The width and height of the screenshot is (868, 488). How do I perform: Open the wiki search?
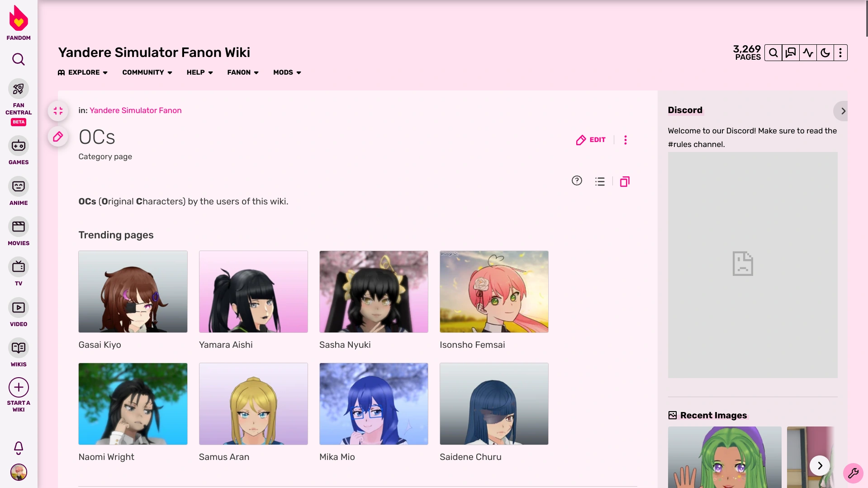[x=773, y=52]
